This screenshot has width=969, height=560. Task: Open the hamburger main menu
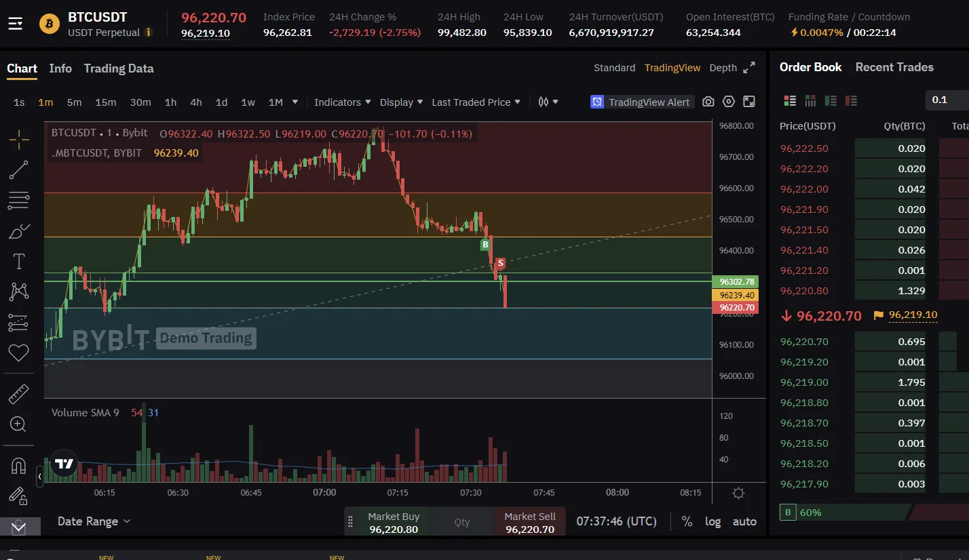click(x=15, y=24)
